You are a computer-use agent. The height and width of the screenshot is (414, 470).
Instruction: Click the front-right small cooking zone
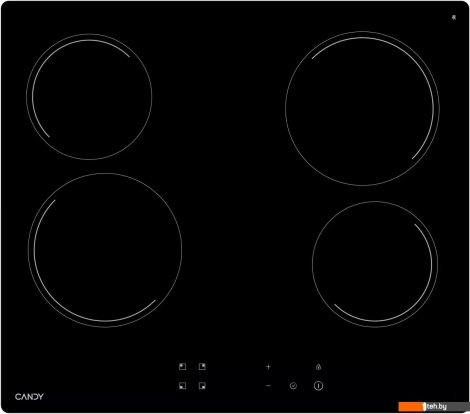[x=375, y=264]
